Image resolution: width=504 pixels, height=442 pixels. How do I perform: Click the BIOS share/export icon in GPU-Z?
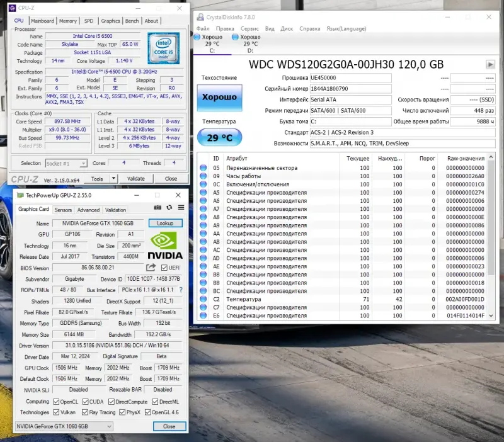[x=151, y=267]
